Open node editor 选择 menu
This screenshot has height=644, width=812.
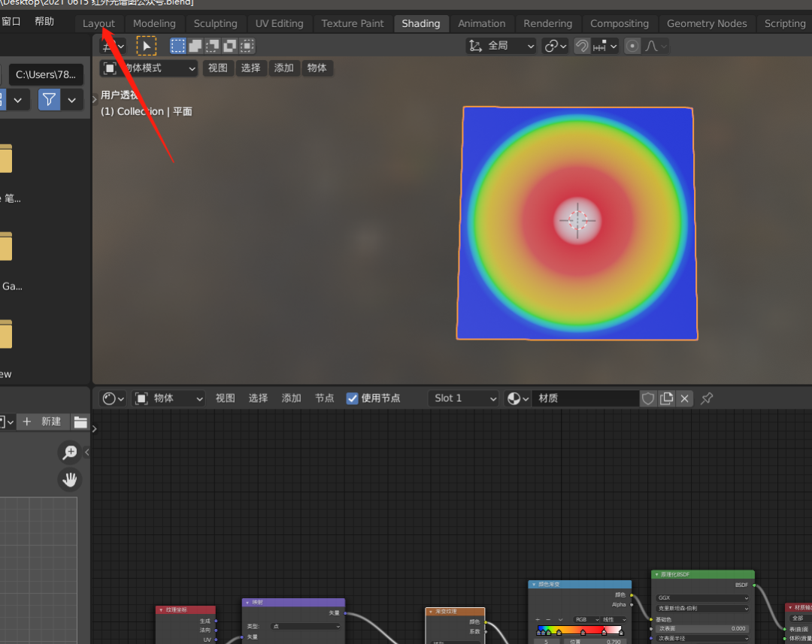(258, 398)
